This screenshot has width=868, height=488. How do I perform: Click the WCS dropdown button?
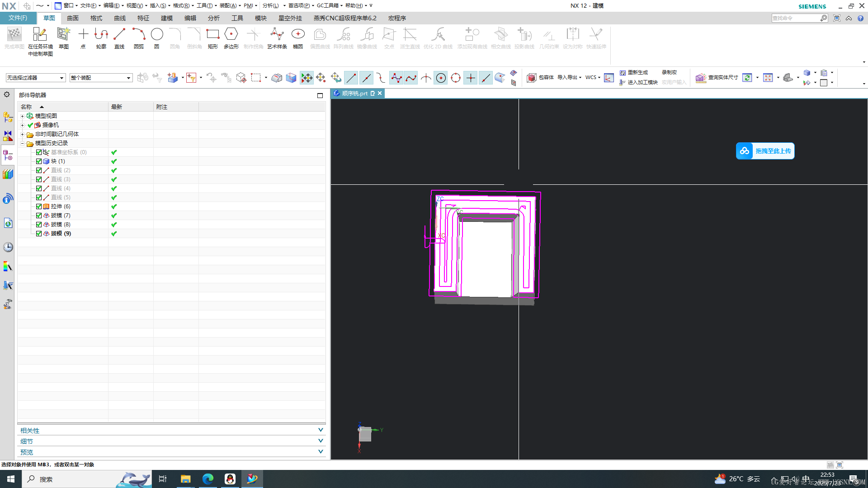593,77
